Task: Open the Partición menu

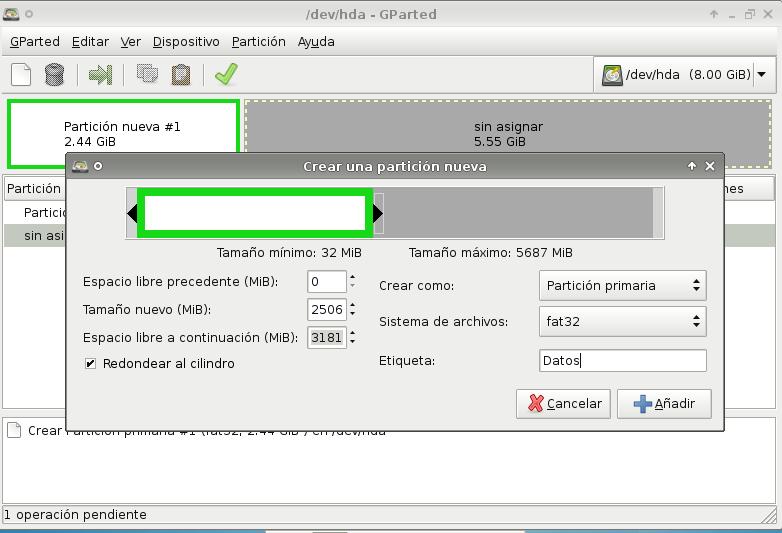Action: (258, 42)
